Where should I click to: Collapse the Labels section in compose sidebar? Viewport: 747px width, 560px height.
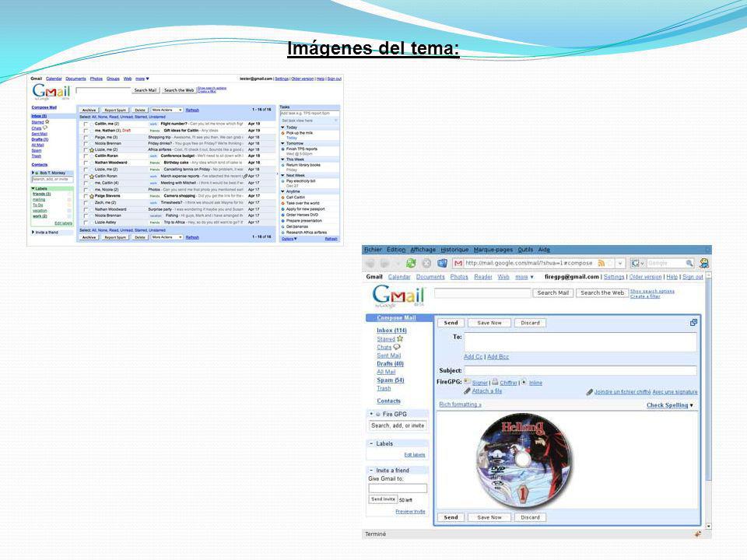371,443
